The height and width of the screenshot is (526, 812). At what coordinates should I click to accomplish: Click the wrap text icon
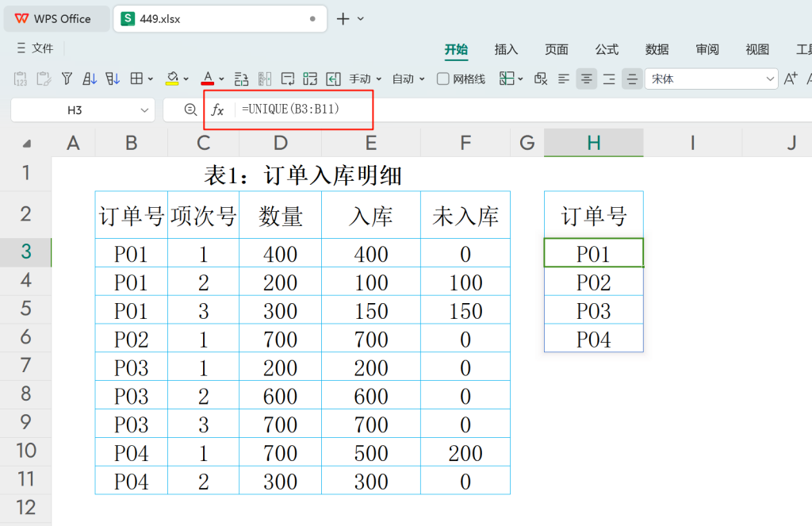click(x=287, y=79)
